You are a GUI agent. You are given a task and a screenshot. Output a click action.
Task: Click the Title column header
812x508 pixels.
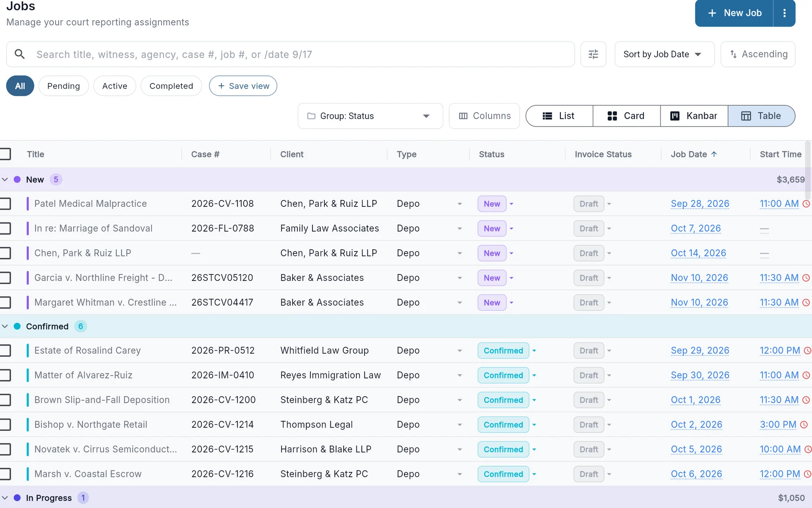click(35, 154)
